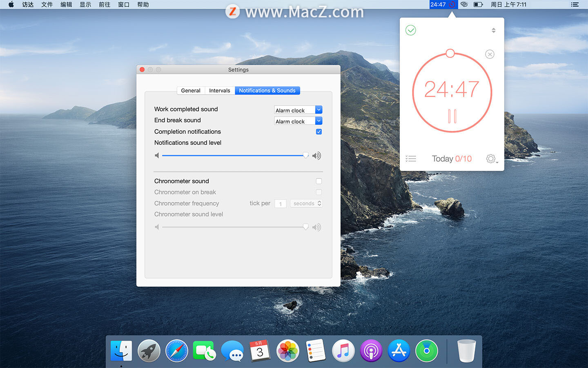Viewport: 588px width, 368px height.
Task: Switch to the Intervals tab
Action: click(220, 90)
